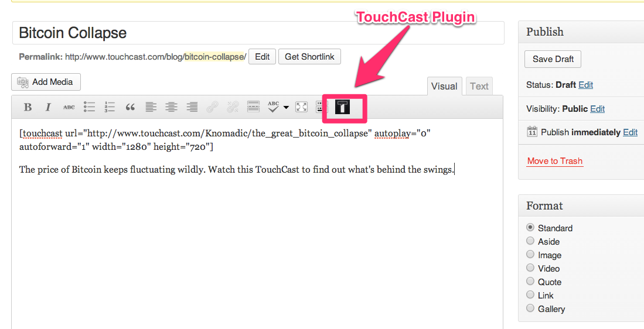Insert More tag
Image resolution: width=644 pixels, height=329 pixels.
pyautogui.click(x=253, y=106)
